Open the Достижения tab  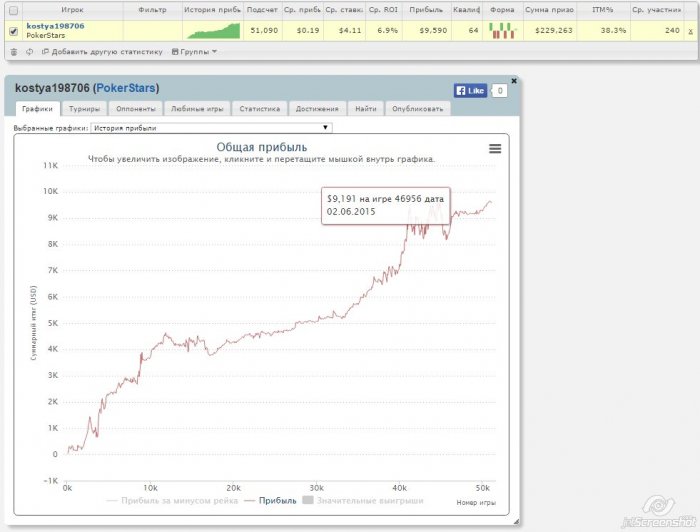pos(317,108)
